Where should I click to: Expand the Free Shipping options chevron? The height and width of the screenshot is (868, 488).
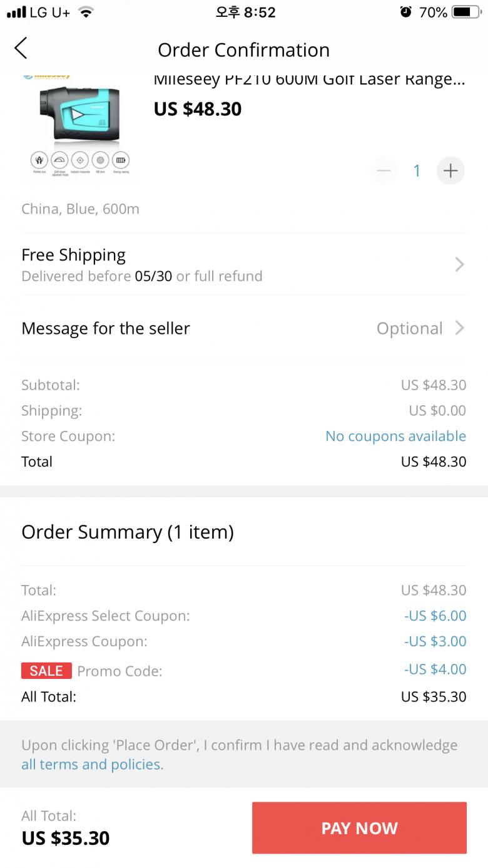[459, 265]
